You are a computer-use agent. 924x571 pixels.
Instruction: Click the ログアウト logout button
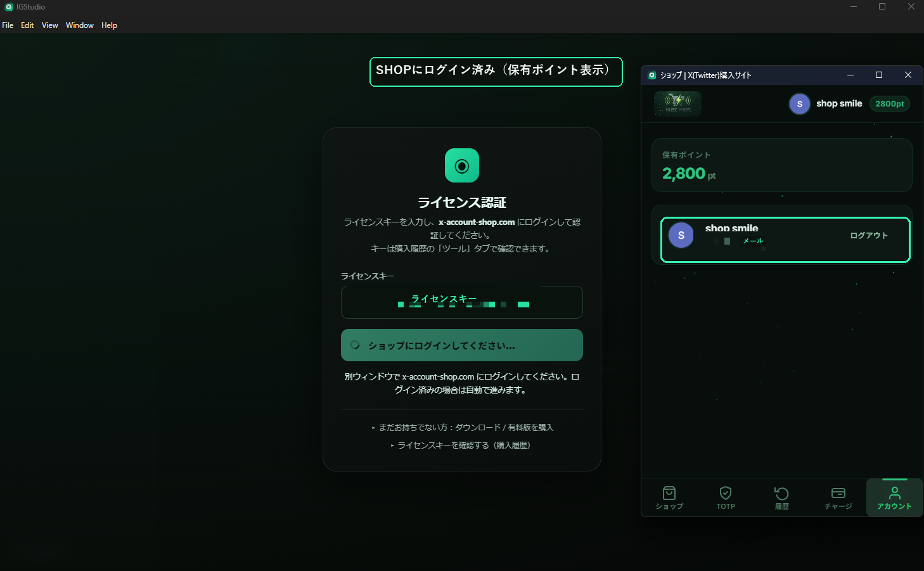point(869,236)
